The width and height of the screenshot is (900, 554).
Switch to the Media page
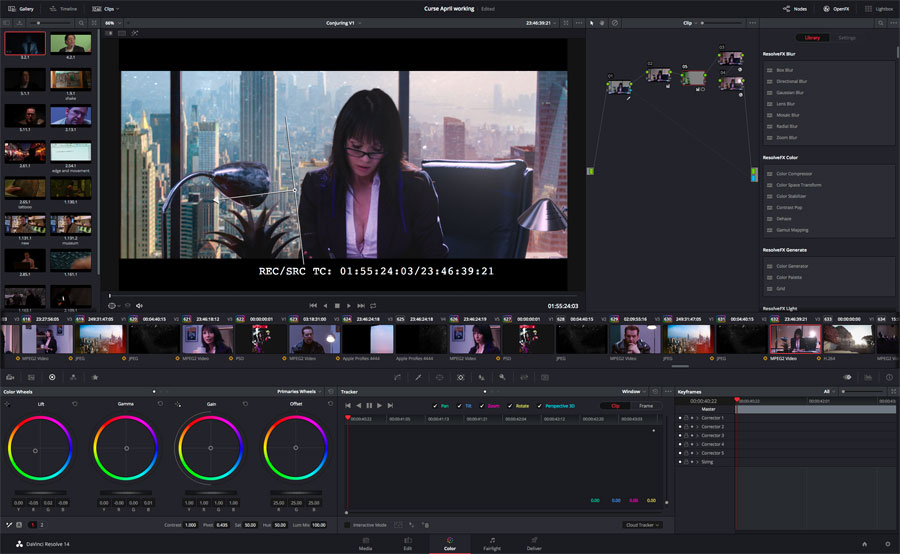click(x=365, y=544)
